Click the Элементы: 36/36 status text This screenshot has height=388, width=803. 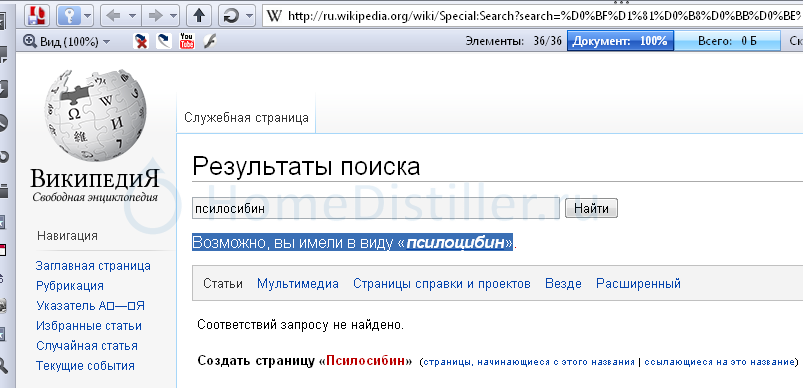[514, 41]
